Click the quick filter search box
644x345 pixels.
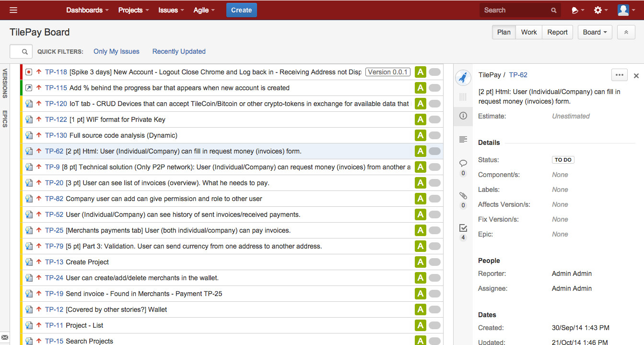pyautogui.click(x=21, y=51)
